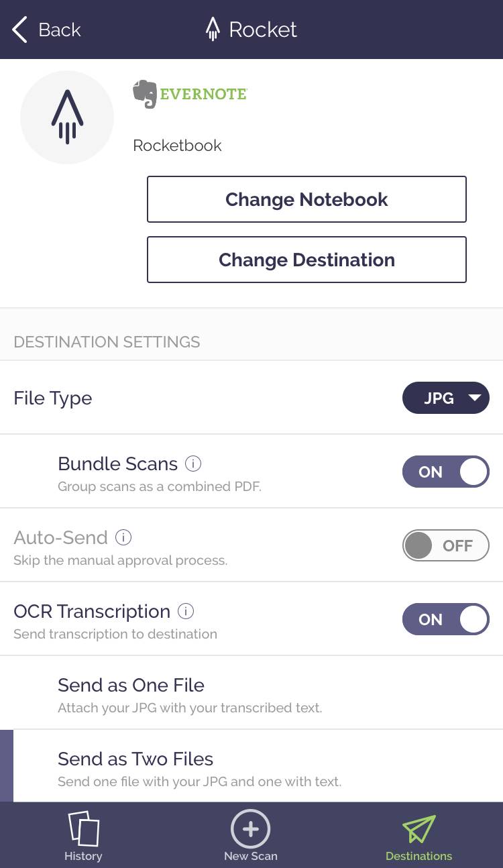This screenshot has height=868, width=503.
Task: Show info for OCR Transcription
Action: click(186, 611)
